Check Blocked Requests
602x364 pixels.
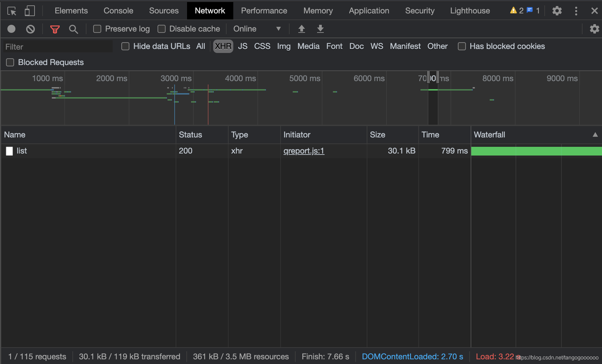click(x=10, y=62)
